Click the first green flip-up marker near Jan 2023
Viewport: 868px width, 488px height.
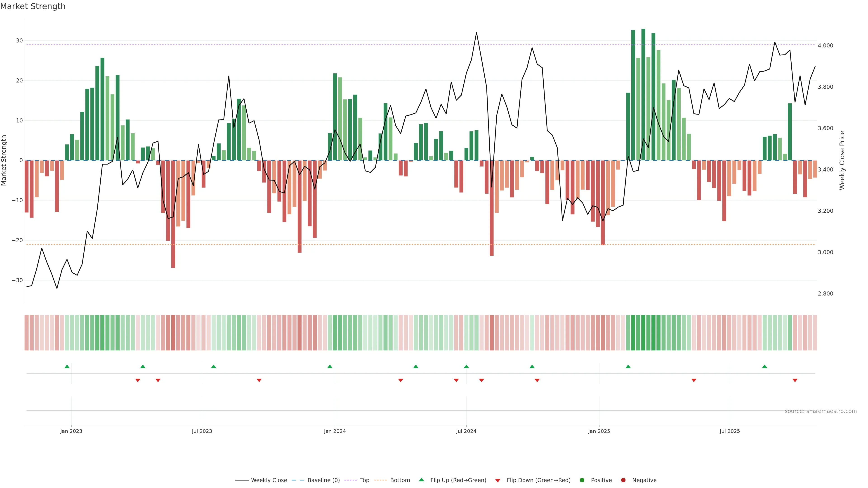pos(67,366)
